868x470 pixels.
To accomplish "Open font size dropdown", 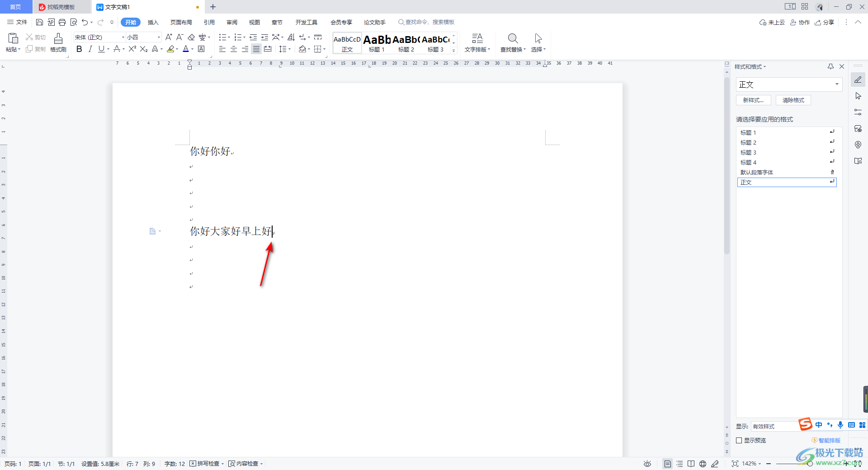I will coord(159,37).
